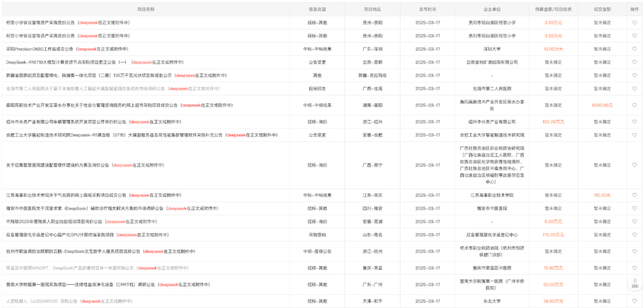Click the 预算金额/项目投资 column header
Image resolution: width=644 pixels, height=308 pixels.
(553, 9)
